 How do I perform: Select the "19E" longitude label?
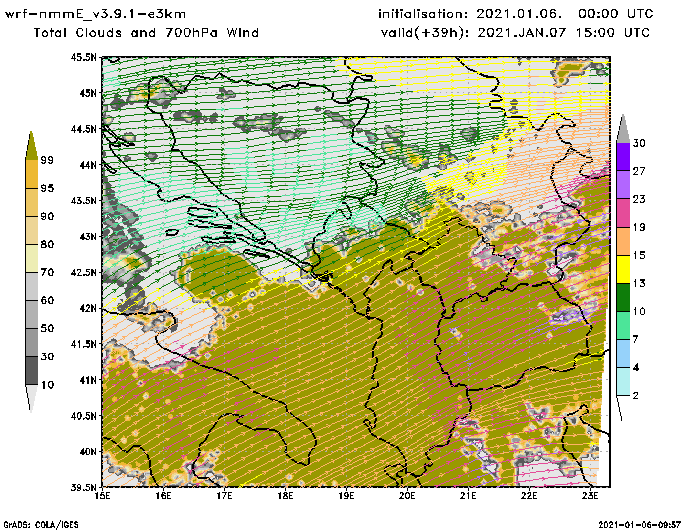pyautogui.click(x=346, y=496)
